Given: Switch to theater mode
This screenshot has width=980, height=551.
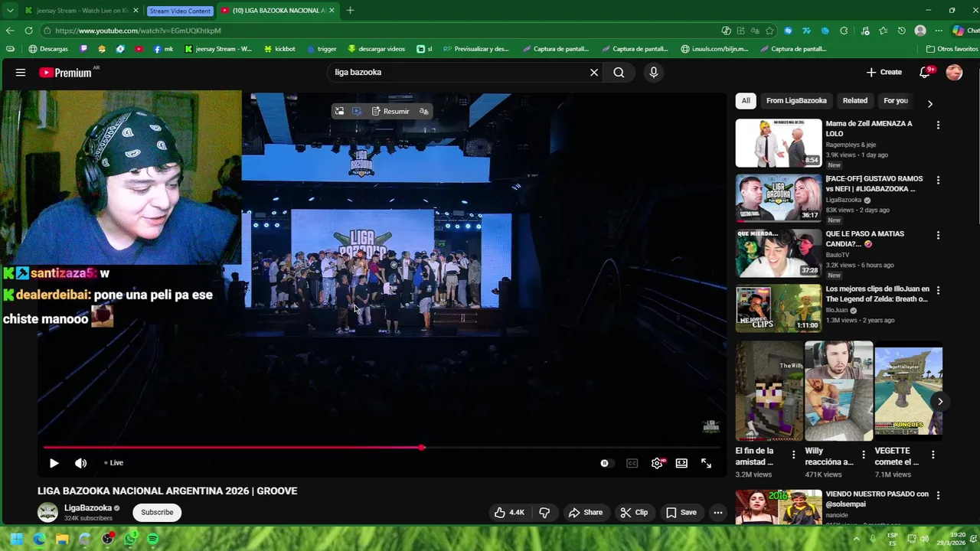Looking at the screenshot, I should pos(681,463).
